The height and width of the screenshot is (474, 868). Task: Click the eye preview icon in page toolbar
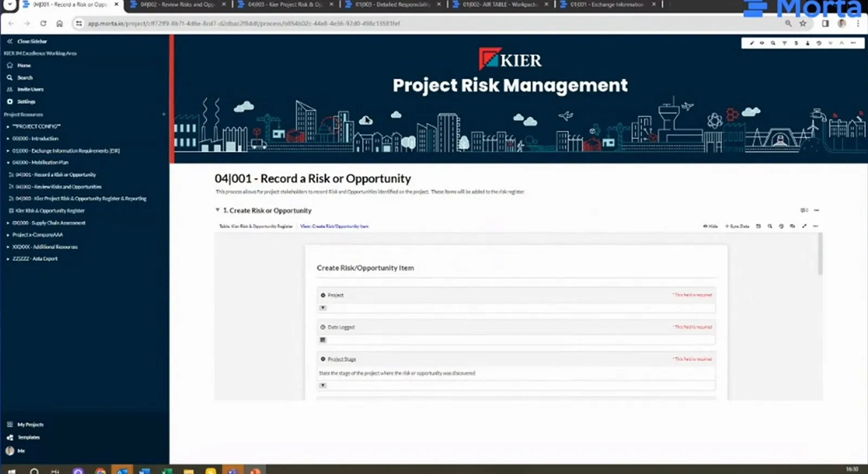[x=762, y=43]
